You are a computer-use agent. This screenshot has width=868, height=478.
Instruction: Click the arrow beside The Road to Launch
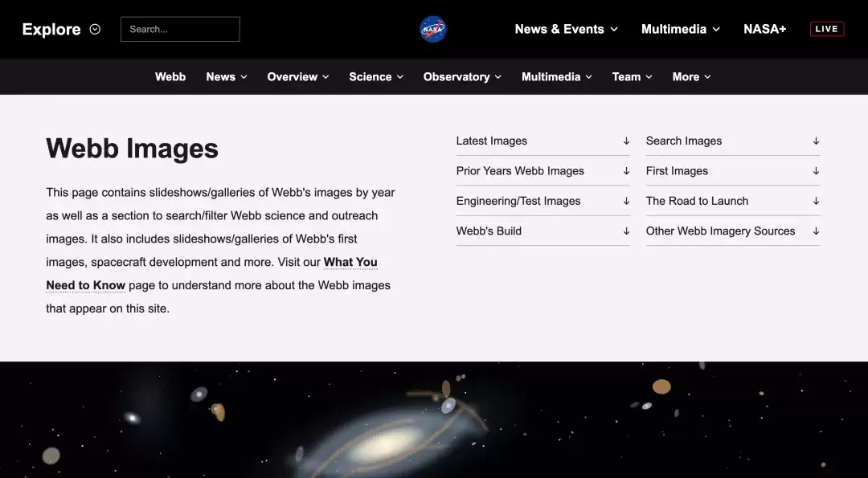816,201
